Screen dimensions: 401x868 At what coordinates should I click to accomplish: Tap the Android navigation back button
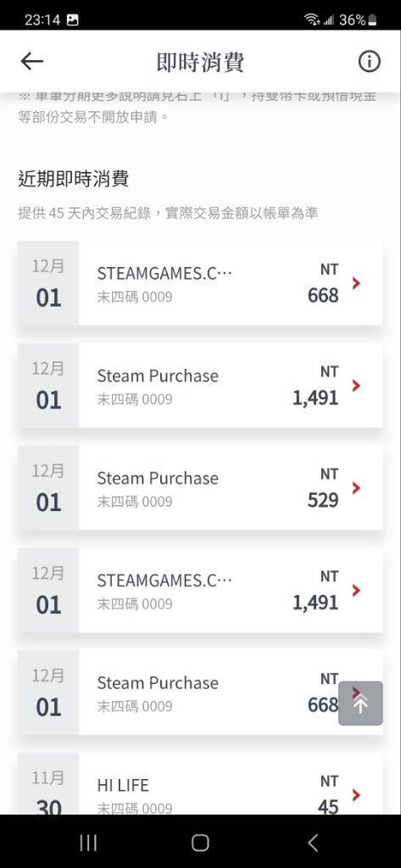coord(313,843)
